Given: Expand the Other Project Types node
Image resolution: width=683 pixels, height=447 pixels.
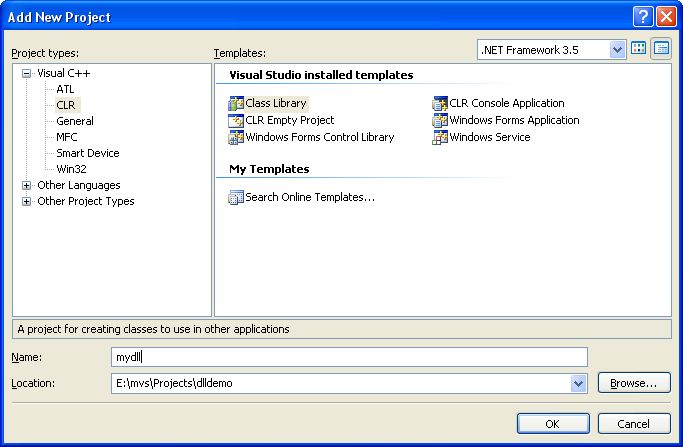Looking at the screenshot, I should point(27,202).
